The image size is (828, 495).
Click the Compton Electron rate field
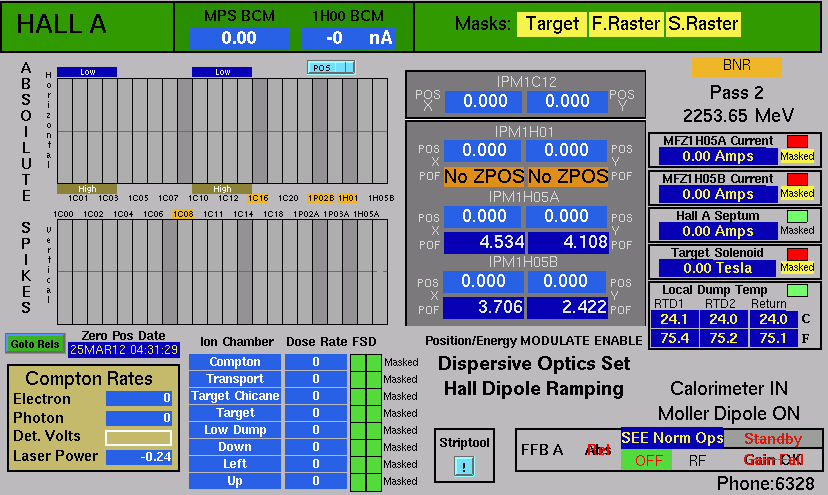[x=138, y=398]
